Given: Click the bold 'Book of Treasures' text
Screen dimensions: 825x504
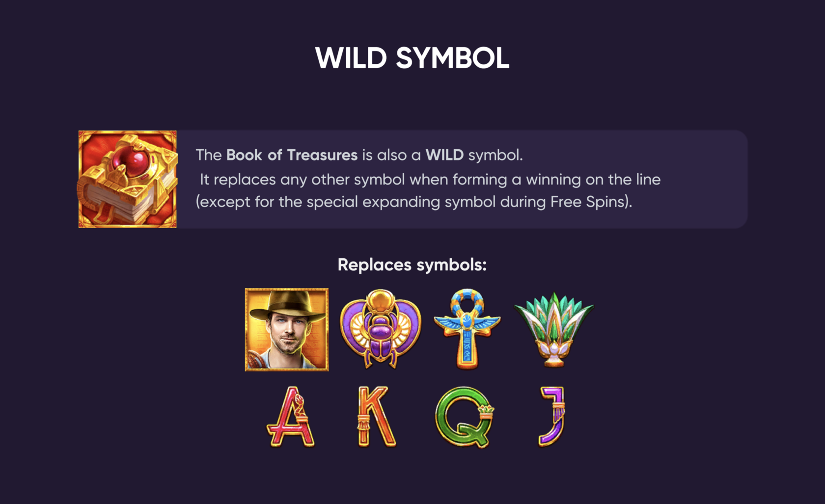Looking at the screenshot, I should point(292,155).
